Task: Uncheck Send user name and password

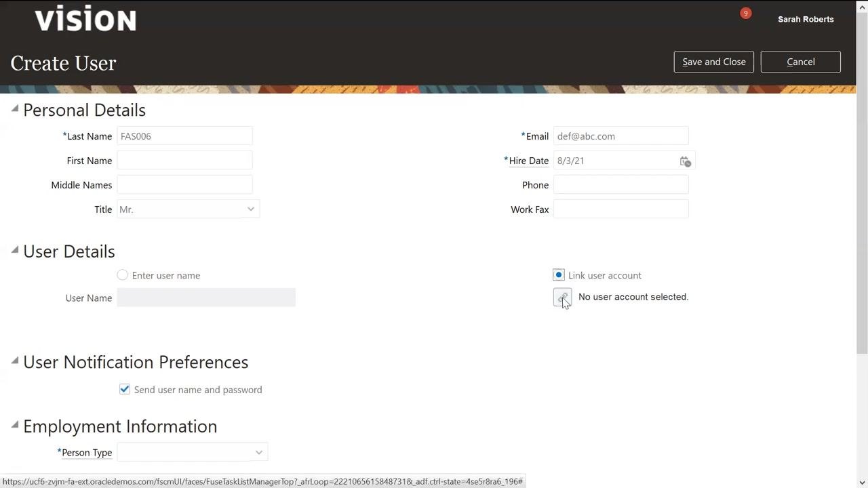Action: pos(125,389)
